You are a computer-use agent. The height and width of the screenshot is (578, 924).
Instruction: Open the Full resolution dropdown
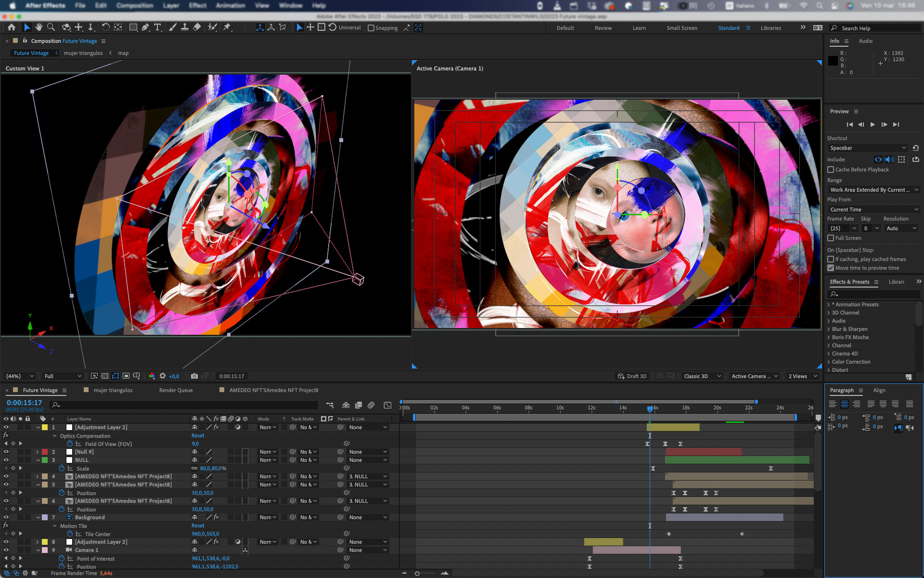63,376
